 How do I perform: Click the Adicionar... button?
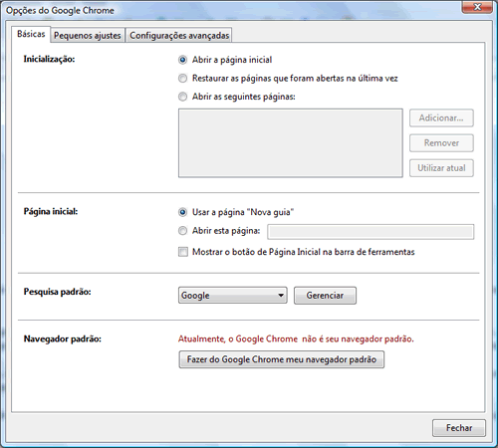(x=441, y=118)
